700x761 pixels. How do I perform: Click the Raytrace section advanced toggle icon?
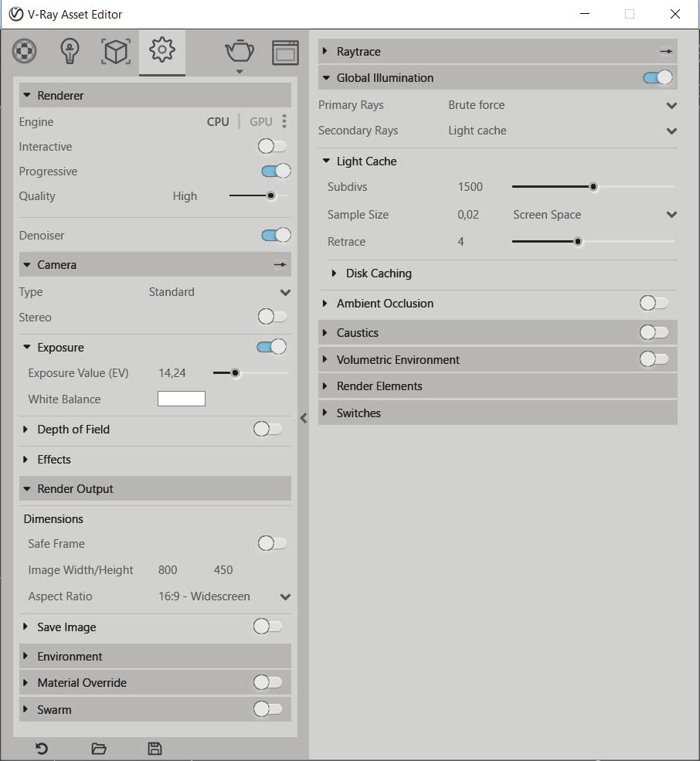click(666, 51)
